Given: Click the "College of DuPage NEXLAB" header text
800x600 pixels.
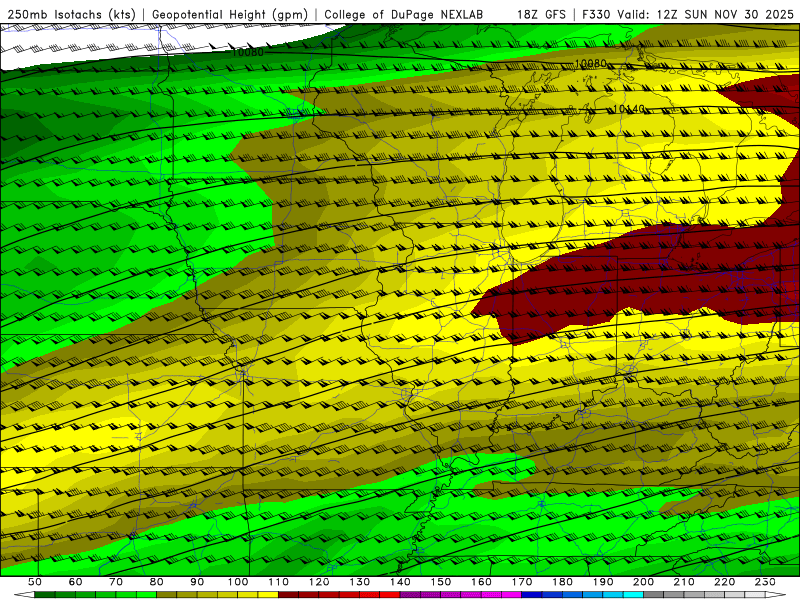Looking at the screenshot, I should click(404, 15).
